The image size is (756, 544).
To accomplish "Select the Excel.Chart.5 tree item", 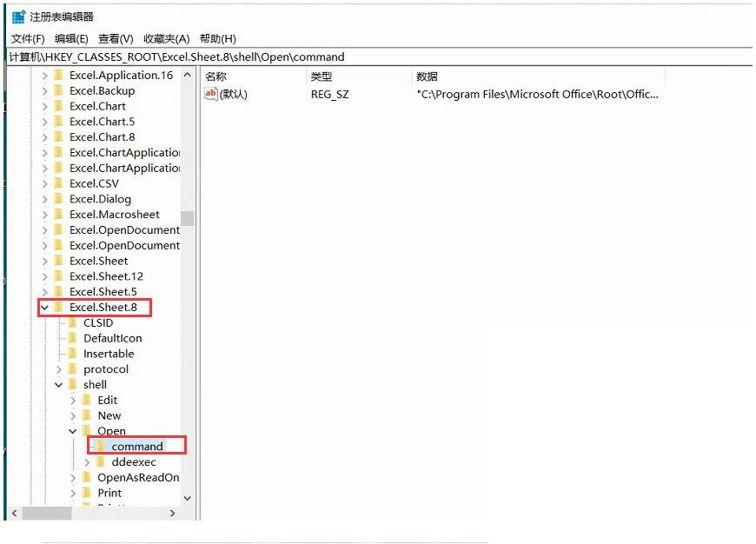I will tap(102, 122).
